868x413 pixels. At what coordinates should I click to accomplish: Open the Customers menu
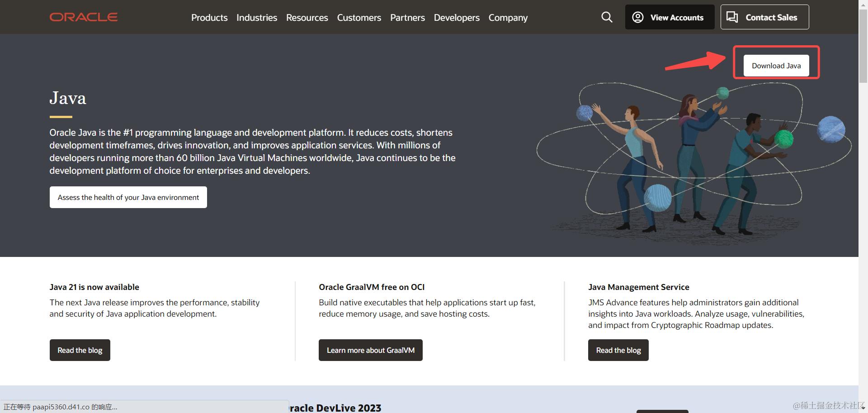tap(359, 18)
